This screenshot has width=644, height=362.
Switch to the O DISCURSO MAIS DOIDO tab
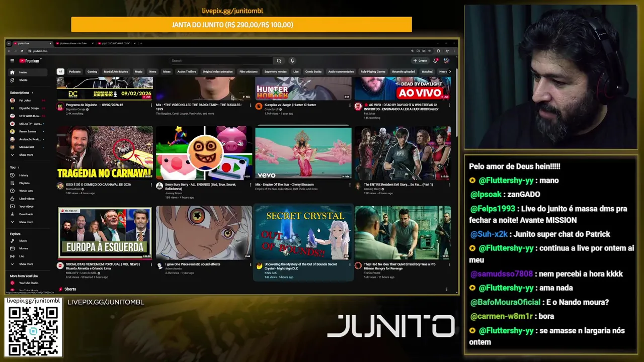pos(117,43)
